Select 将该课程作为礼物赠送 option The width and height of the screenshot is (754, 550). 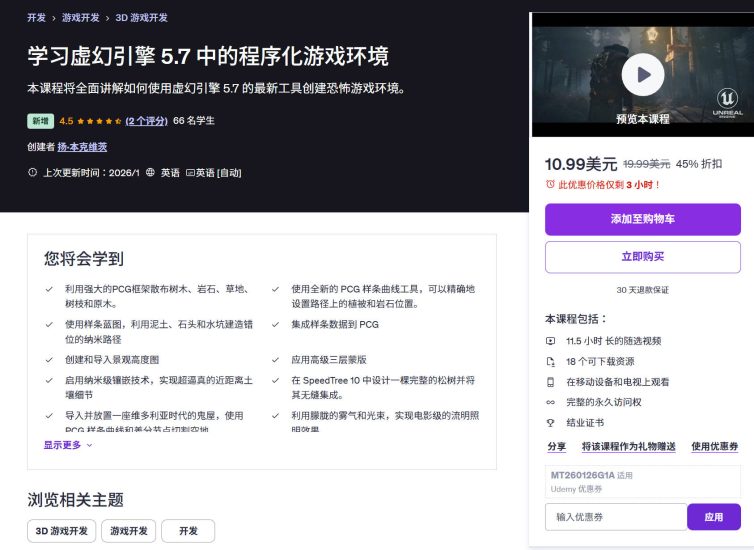[x=628, y=446]
